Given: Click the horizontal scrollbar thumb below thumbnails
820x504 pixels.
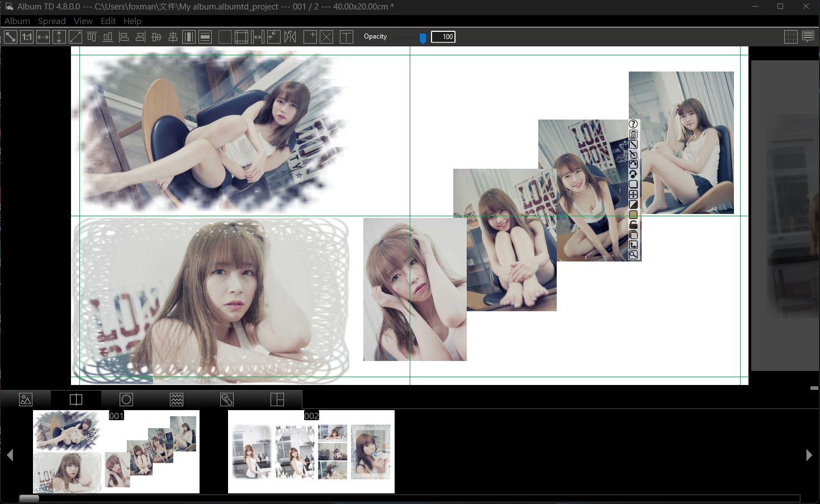Looking at the screenshot, I should pyautogui.click(x=29, y=498).
